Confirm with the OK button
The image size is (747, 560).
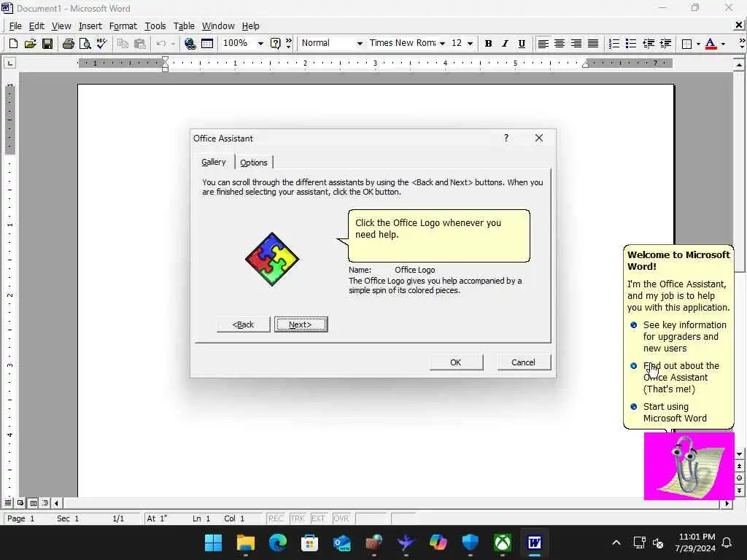[x=456, y=362]
